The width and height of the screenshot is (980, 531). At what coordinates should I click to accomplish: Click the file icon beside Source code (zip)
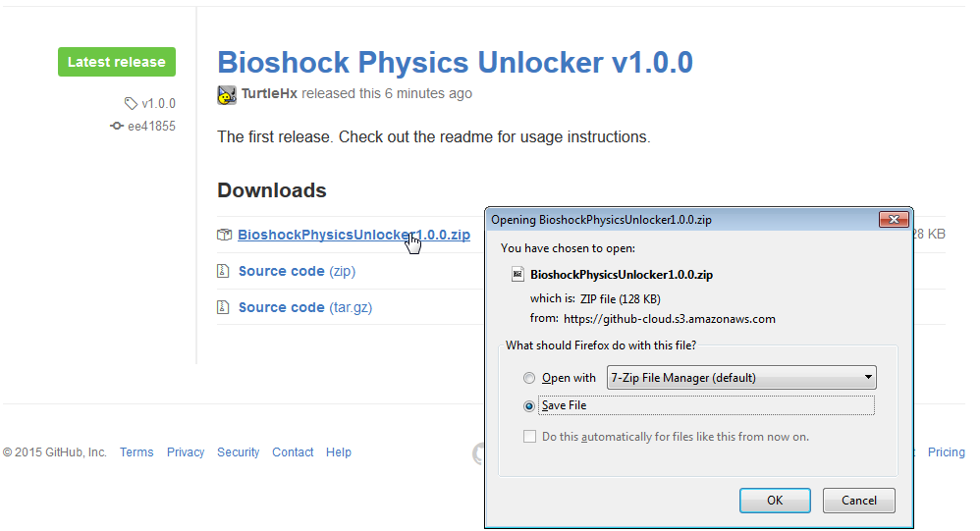click(224, 271)
